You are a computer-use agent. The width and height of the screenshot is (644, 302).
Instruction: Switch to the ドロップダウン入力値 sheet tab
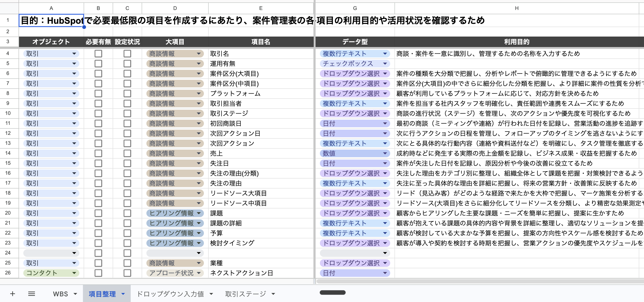(170, 294)
